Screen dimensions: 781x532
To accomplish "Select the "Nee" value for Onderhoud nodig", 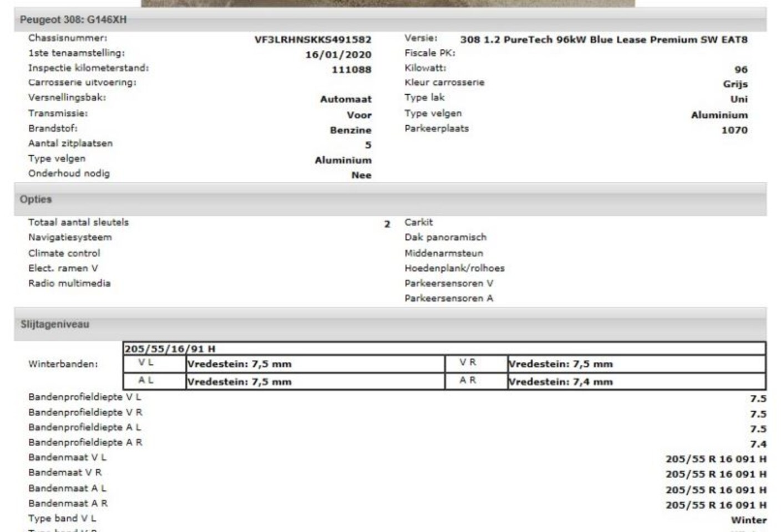I will pos(361,175).
